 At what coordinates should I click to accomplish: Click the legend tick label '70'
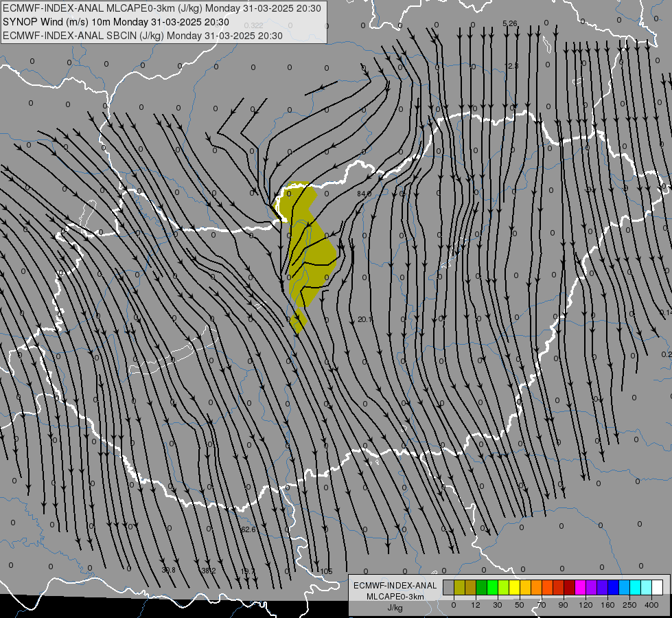(x=542, y=605)
